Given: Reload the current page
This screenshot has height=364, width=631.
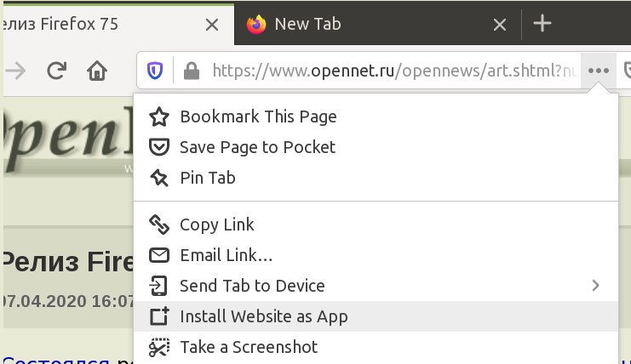Looking at the screenshot, I should 56,71.
